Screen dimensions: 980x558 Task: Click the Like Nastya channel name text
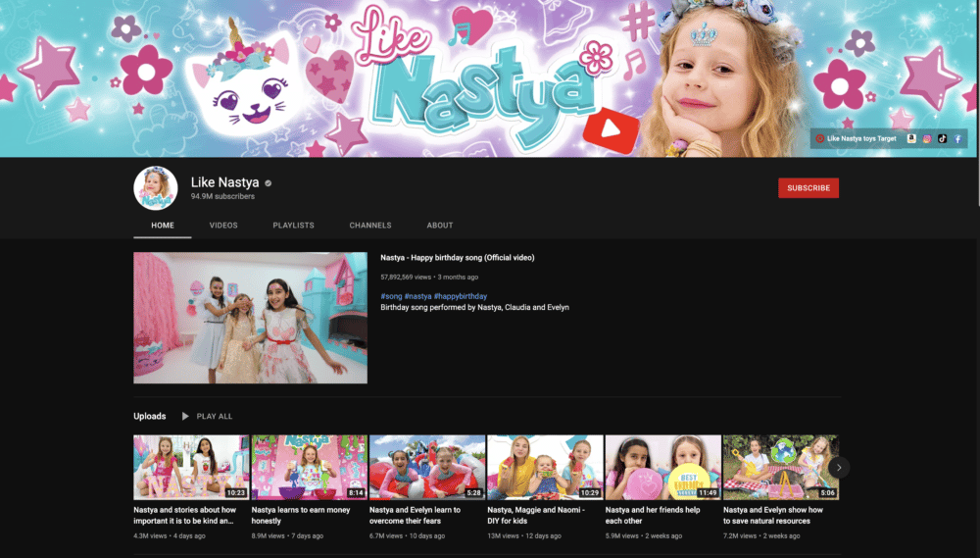point(225,182)
